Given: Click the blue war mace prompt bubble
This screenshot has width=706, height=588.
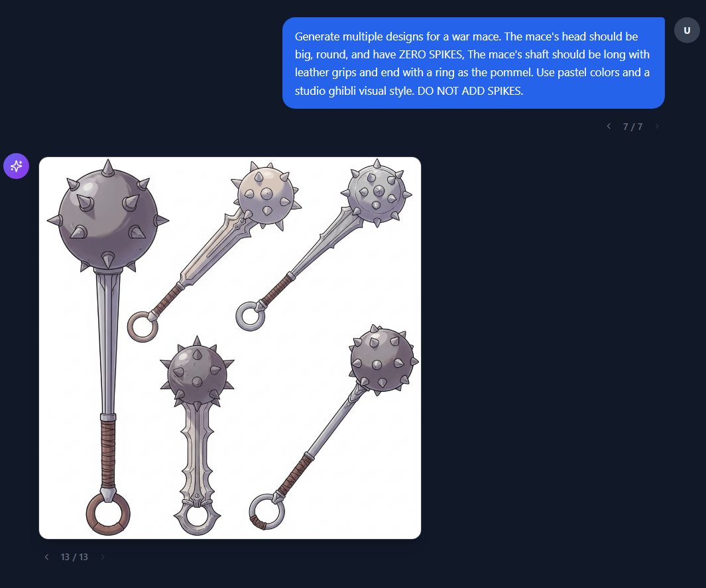Looking at the screenshot, I should [473, 63].
